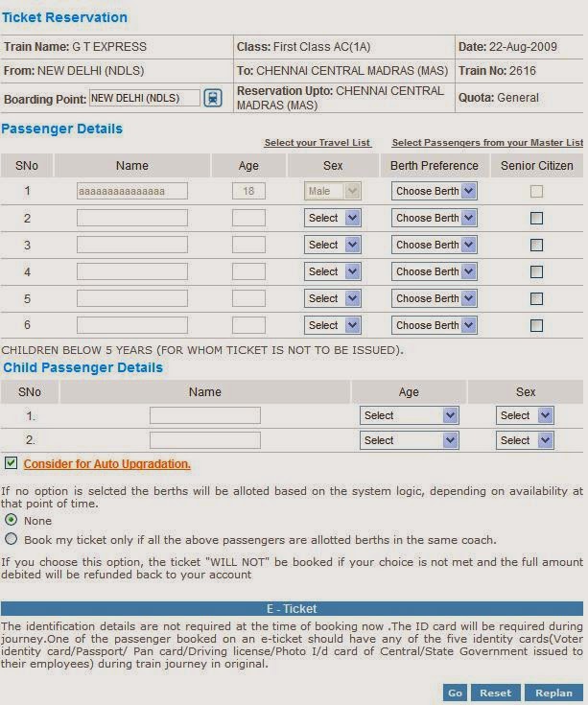Click the Replan button

click(x=553, y=693)
